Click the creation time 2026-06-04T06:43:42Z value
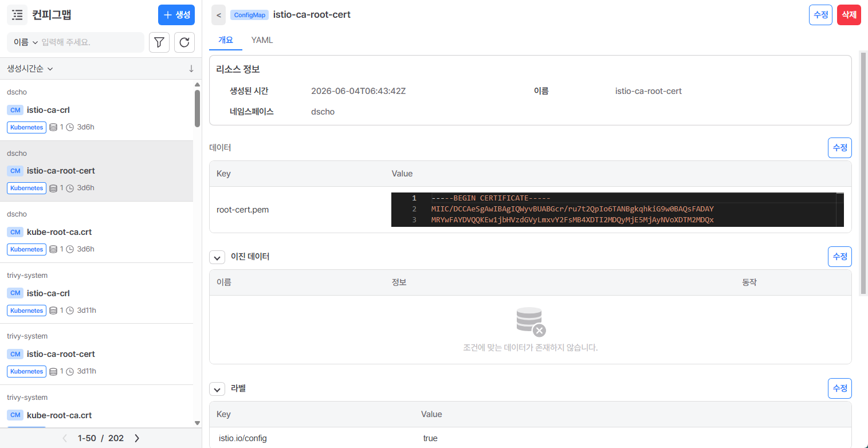The width and height of the screenshot is (868, 448). 358,91
